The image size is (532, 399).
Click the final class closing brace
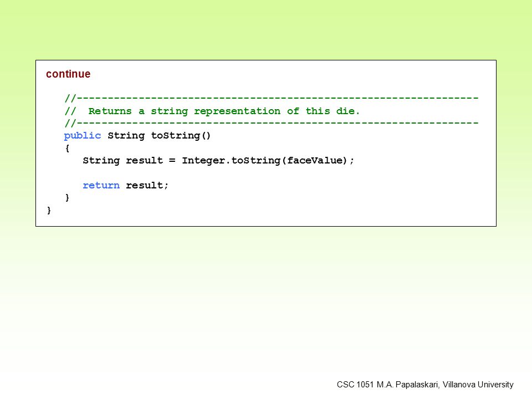point(49,211)
